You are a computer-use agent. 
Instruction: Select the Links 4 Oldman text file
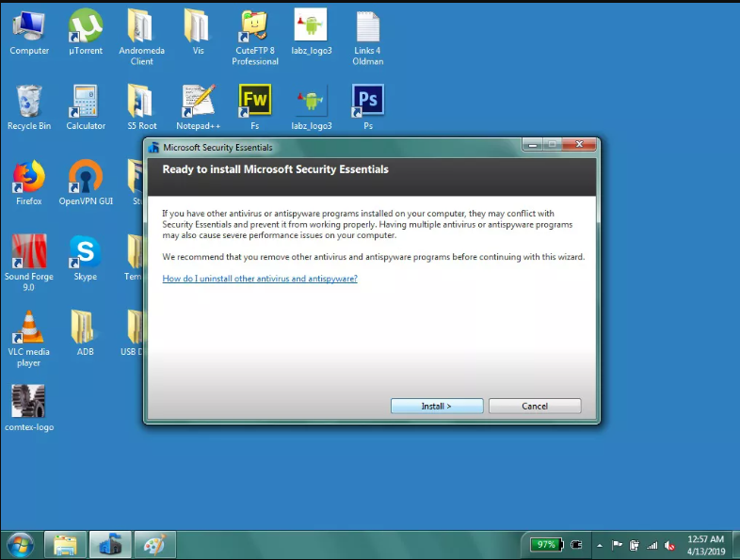(367, 37)
